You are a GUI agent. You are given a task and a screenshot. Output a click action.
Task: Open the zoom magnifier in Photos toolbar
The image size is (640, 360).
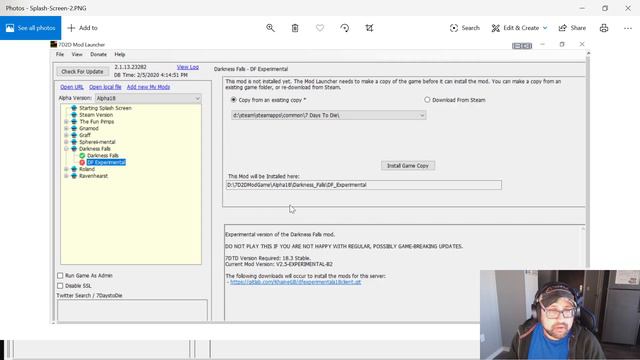click(270, 28)
